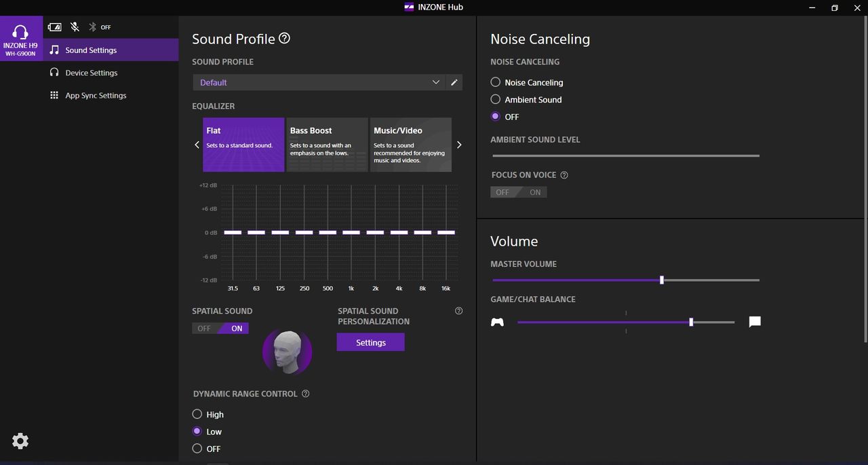The width and height of the screenshot is (868, 465).
Task: Click the Volume heading text
Action: click(514, 242)
